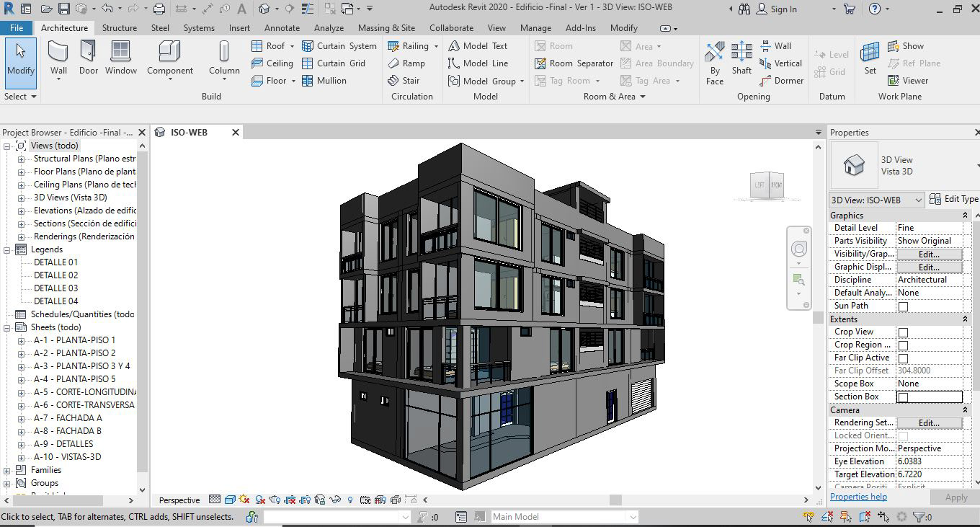980x527 pixels.
Task: Open the Collaborate ribbon tab
Action: tap(451, 28)
